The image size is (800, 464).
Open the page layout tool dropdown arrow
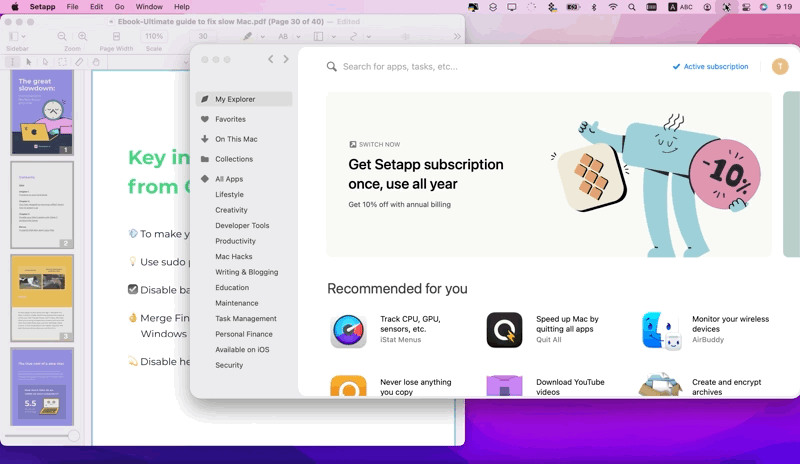pyautogui.click(x=333, y=37)
